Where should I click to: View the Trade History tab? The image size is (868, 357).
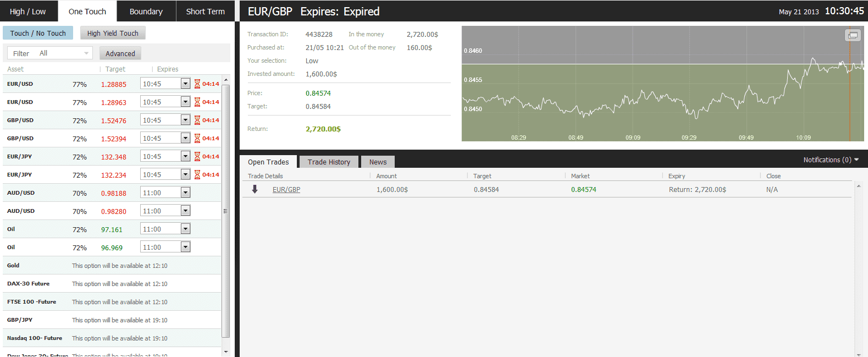(x=329, y=162)
